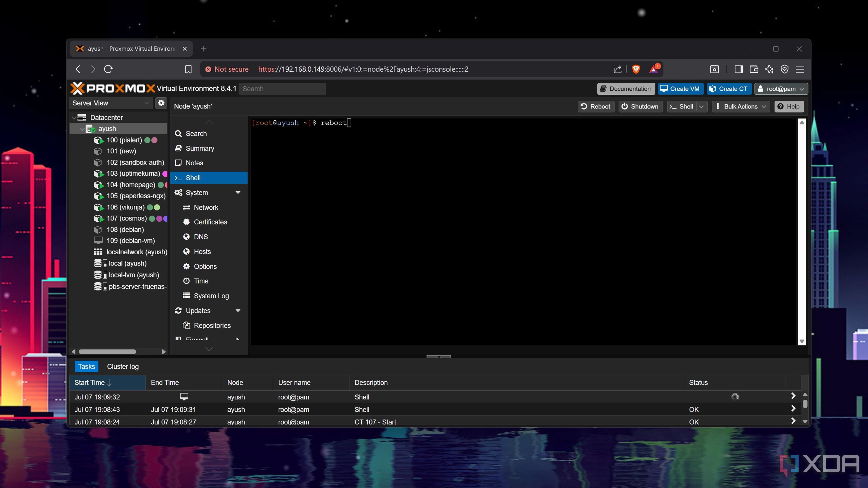Click the resource tree horizontal scrollbar
Viewport: 868px width, 488px height.
[107, 352]
